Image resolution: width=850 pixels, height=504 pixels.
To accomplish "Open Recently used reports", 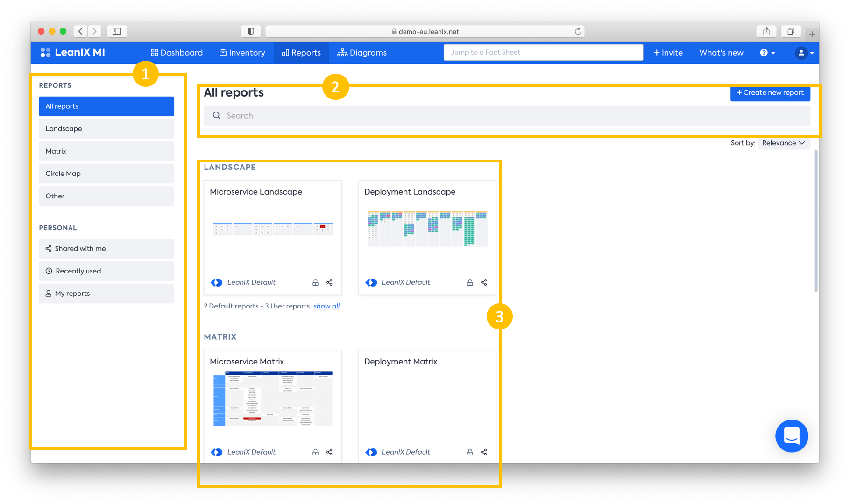I will click(x=106, y=271).
